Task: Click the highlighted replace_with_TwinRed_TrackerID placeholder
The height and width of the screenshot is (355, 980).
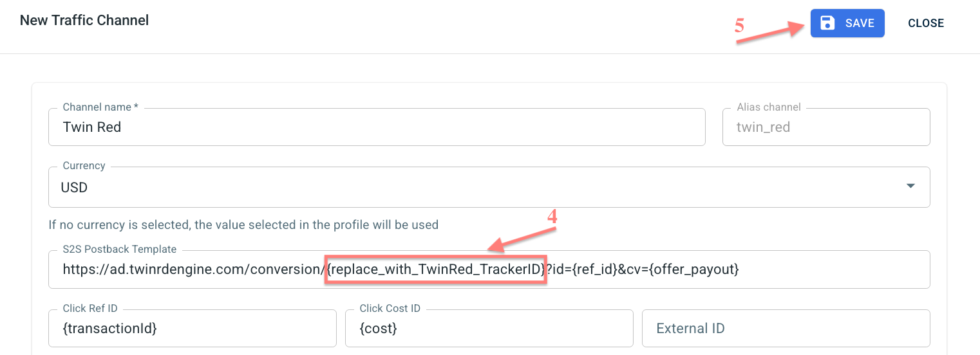Action: [x=436, y=269]
